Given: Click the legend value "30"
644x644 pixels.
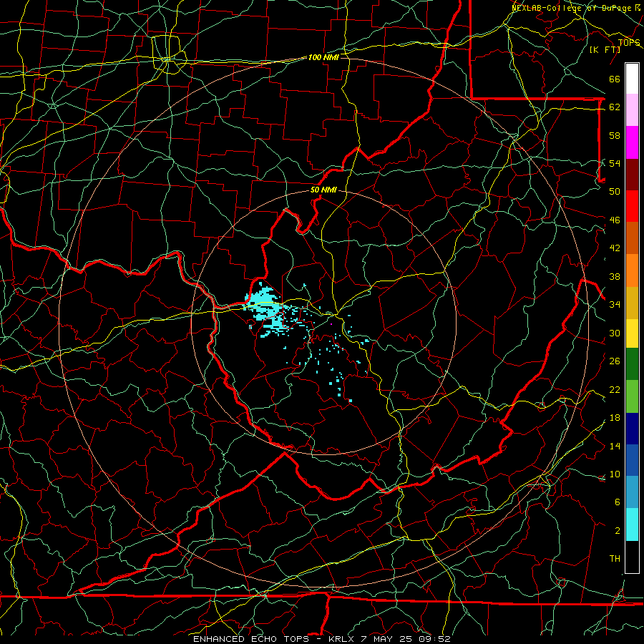Looking at the screenshot, I should coord(615,333).
